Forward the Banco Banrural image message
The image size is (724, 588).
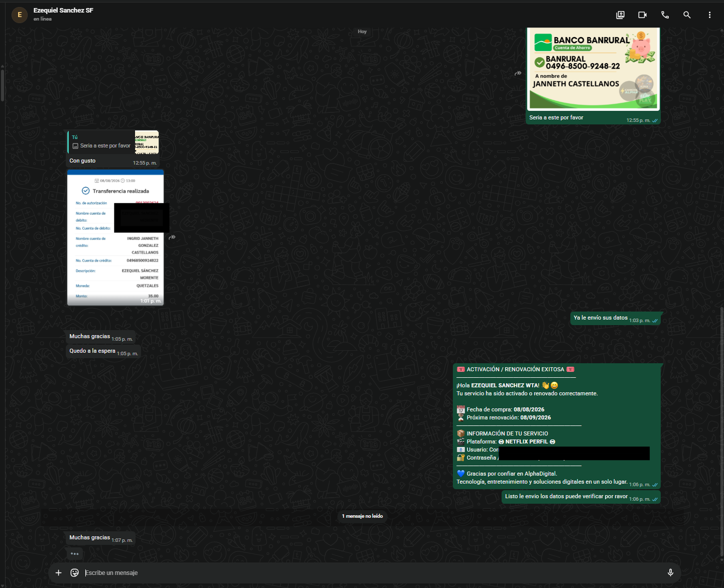click(x=518, y=73)
